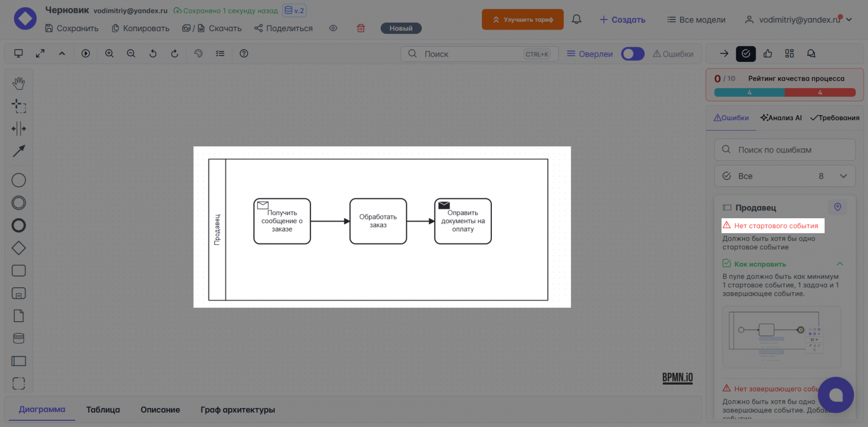The width and height of the screenshot is (868, 427).
Task: Open the Анализ AI tab
Action: (x=781, y=117)
